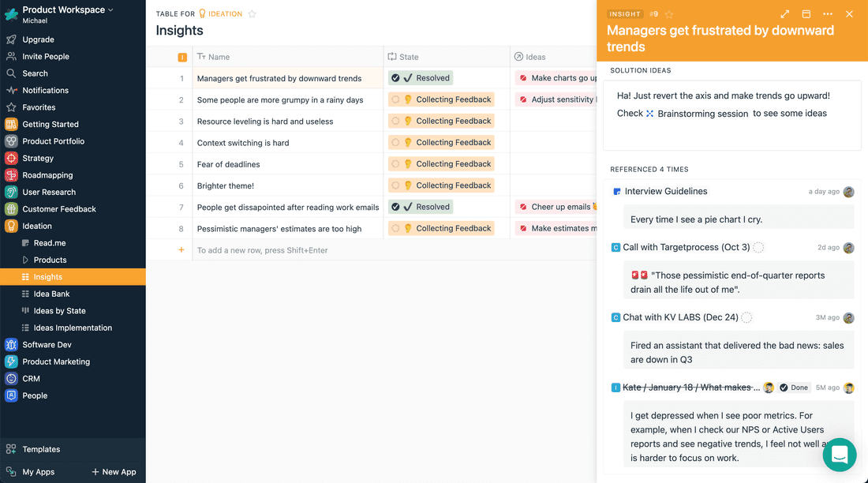Open the CRM app icon
The height and width of the screenshot is (483, 868).
[11, 378]
